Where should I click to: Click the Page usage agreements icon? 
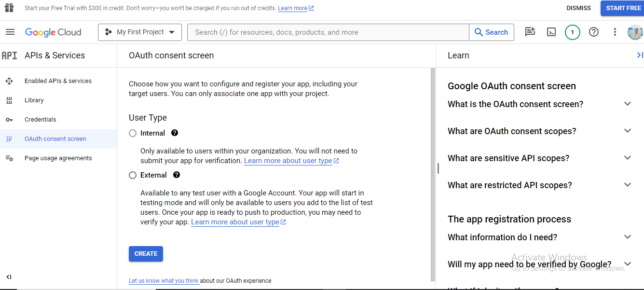9,158
